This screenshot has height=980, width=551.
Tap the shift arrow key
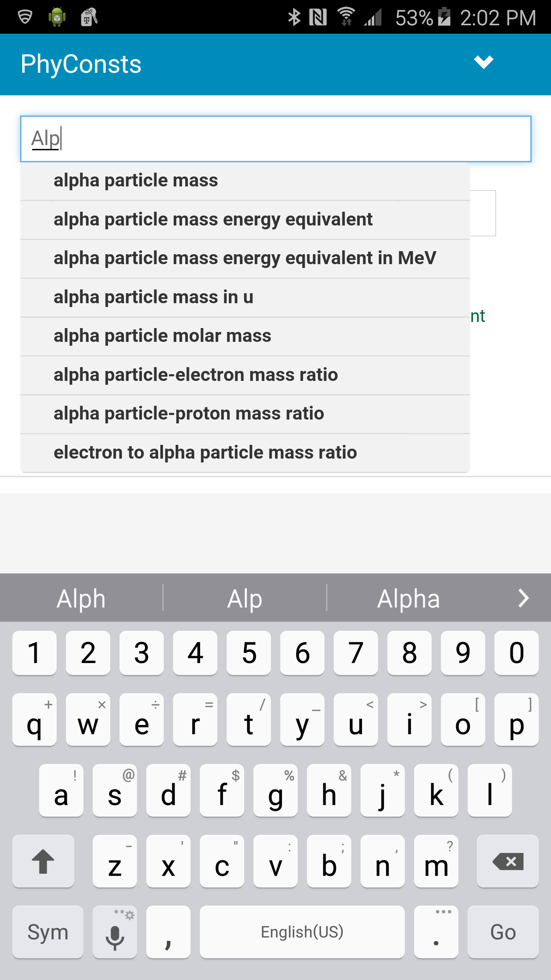[x=43, y=861]
